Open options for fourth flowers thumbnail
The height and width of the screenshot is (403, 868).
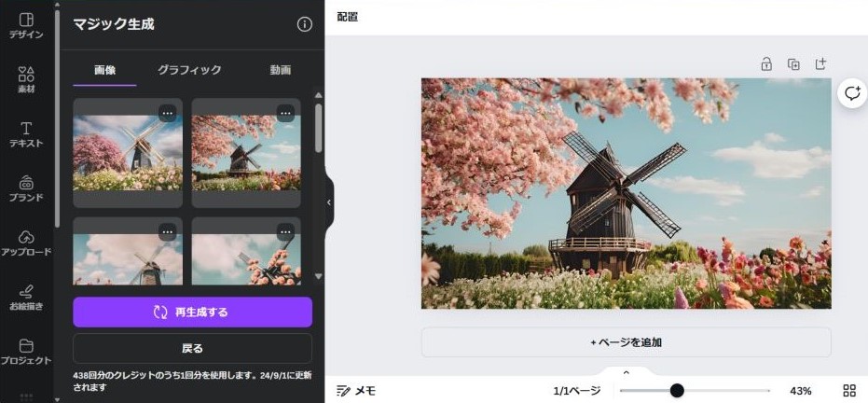point(285,231)
